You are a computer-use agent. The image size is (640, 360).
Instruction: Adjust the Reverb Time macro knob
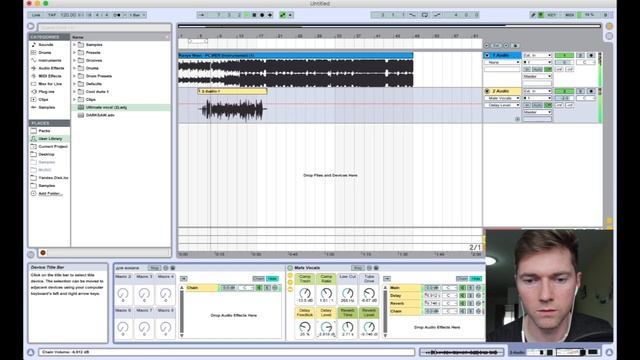[x=348, y=327]
